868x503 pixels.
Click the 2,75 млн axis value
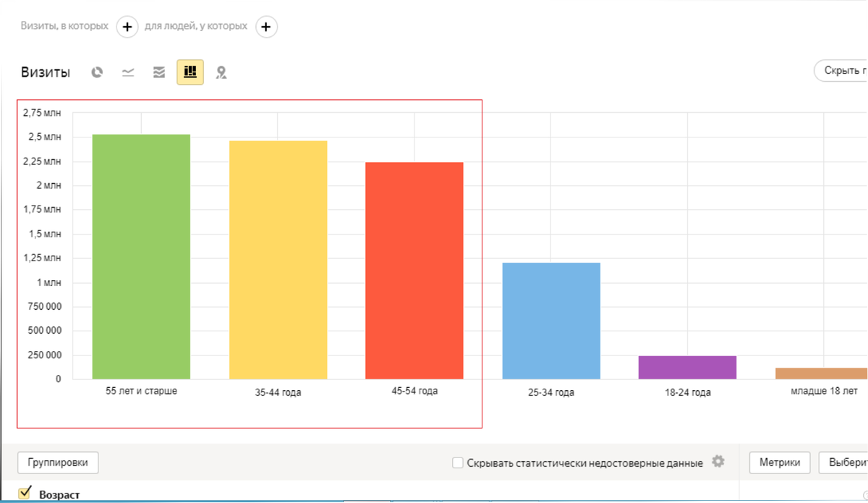click(42, 113)
